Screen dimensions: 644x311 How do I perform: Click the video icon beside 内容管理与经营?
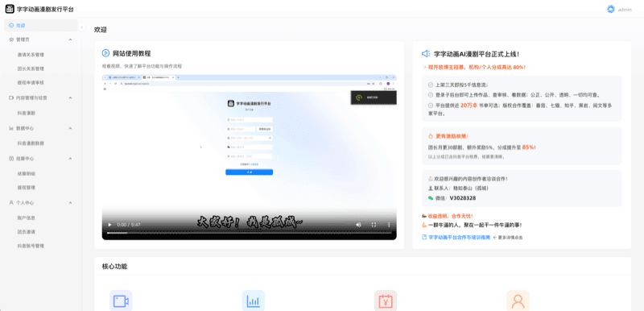click(11, 97)
